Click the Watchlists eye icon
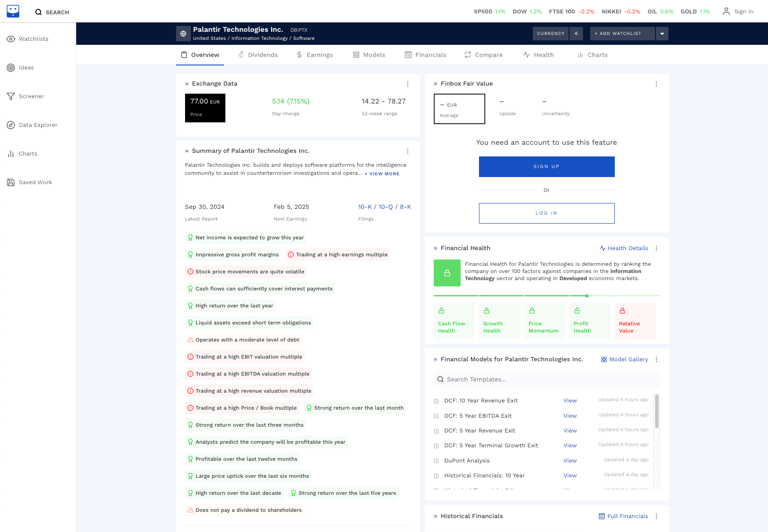Viewport: 768px width, 532px height. point(11,39)
